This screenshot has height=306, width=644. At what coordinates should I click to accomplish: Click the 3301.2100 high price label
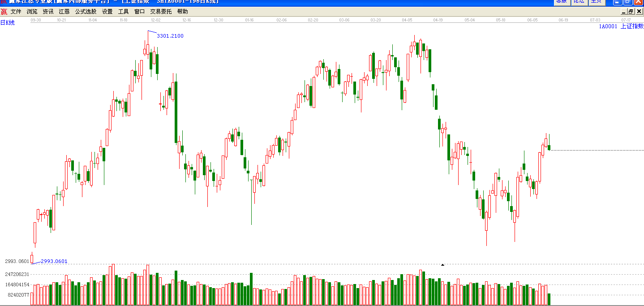pos(170,36)
